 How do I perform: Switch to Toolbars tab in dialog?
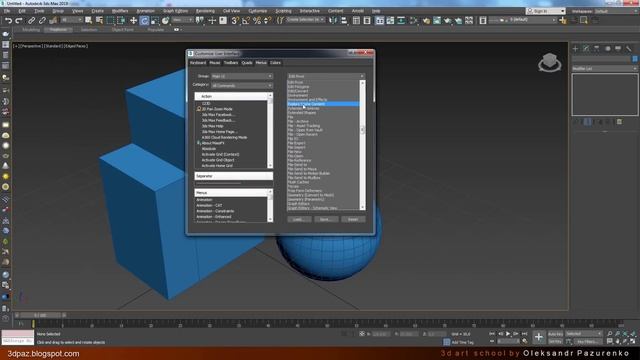pyautogui.click(x=231, y=63)
